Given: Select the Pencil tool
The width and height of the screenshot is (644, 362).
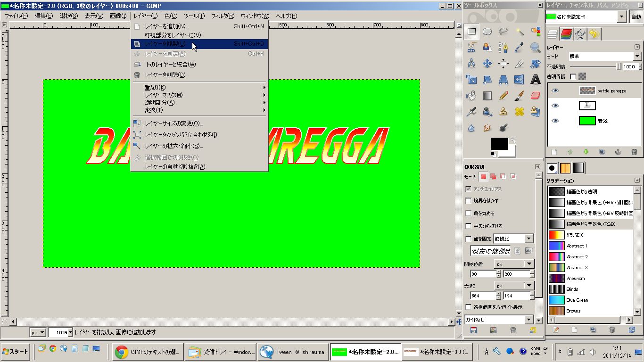Looking at the screenshot, I should pos(503,96).
